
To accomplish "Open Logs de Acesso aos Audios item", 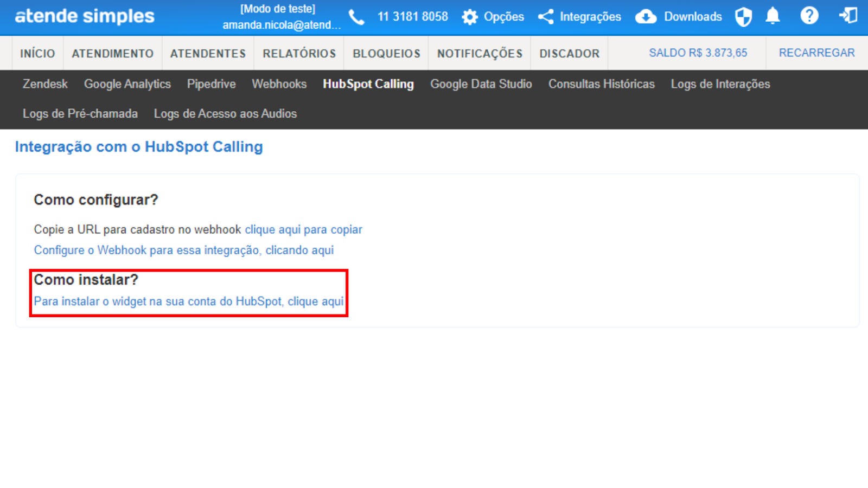I will [225, 114].
